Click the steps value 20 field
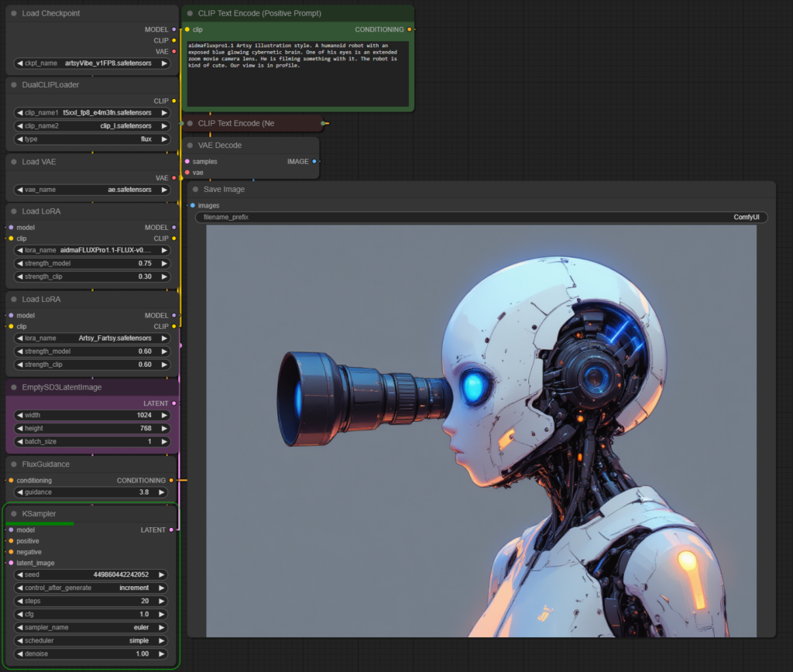 pos(91,602)
